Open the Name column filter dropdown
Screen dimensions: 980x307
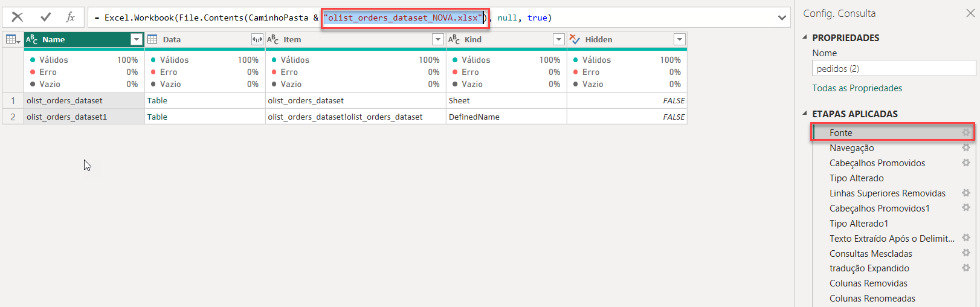coord(136,39)
